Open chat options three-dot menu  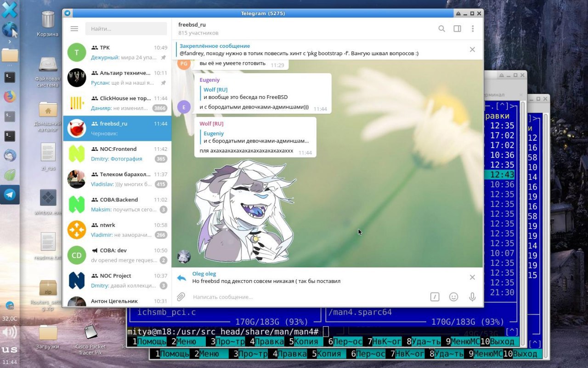472,29
